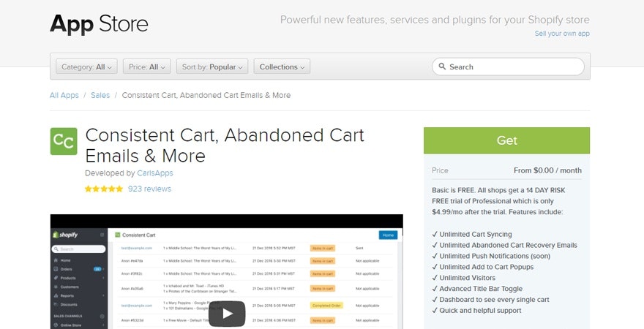This screenshot has width=644, height=329.
Task: Go to the All Apps breadcrumb
Action: 64,95
